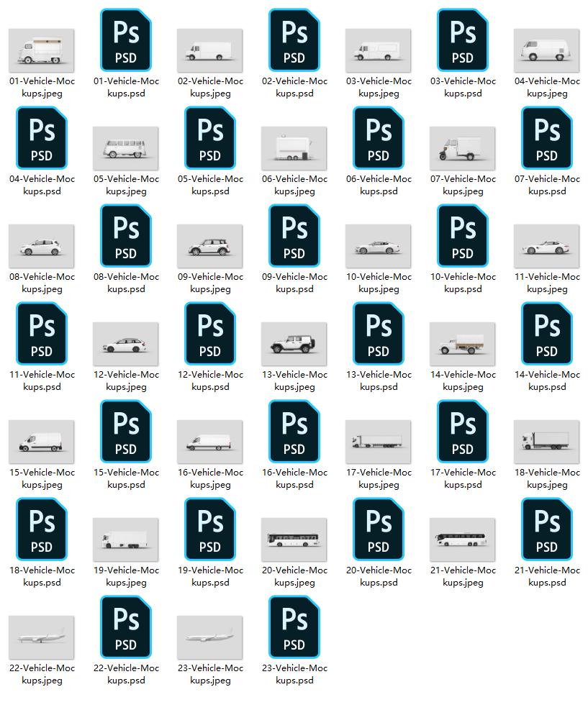Click the 23-Vehicle-Mockups.jpeg airplane thumbnail

click(x=210, y=637)
